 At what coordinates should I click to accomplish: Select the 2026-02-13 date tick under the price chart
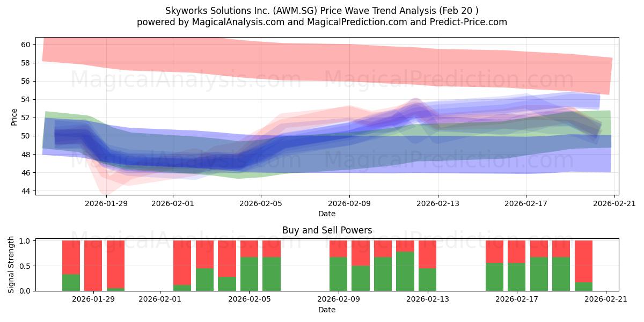point(438,204)
